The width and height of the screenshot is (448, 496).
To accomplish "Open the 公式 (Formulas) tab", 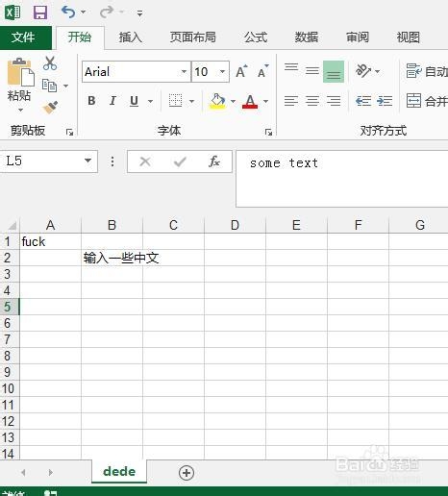I will (256, 37).
